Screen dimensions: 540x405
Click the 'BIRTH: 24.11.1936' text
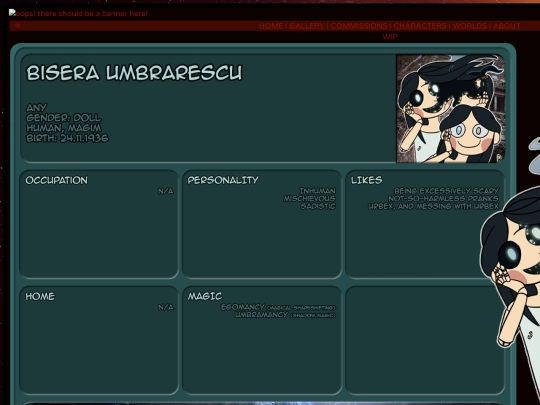[68, 138]
